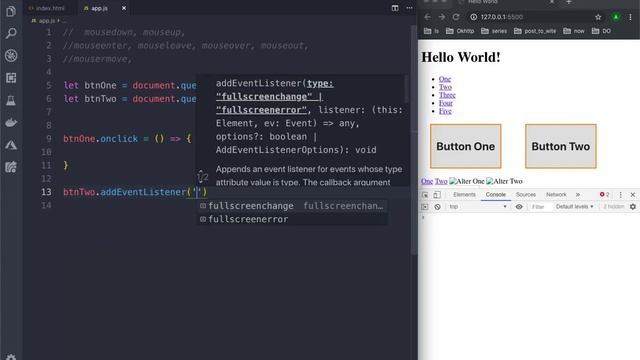The height and width of the screenshot is (360, 640).
Task: Open a new browser tab with plus
Action: click(x=569, y=2)
